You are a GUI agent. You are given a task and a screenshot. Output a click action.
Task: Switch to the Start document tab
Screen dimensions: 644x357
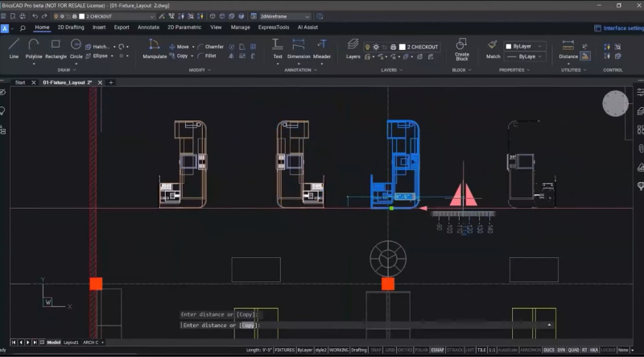coord(20,82)
